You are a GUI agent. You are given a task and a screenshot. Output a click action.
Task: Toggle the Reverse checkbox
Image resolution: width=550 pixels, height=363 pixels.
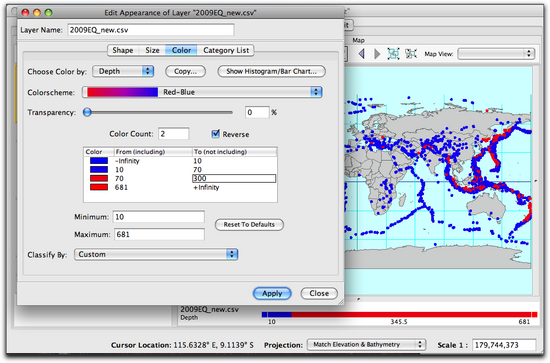coord(216,134)
